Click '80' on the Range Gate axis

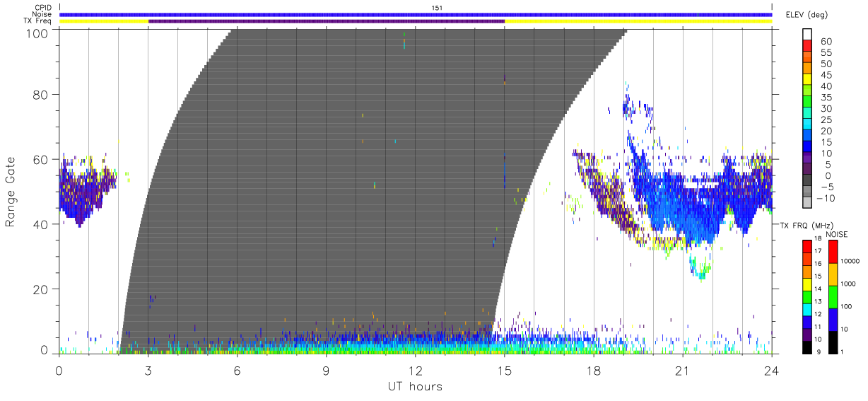(x=41, y=94)
